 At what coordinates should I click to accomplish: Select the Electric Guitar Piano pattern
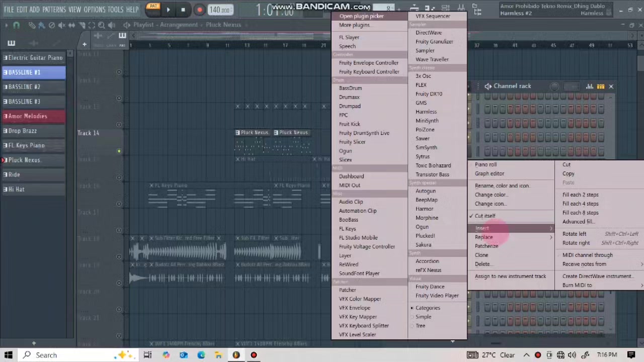33,58
